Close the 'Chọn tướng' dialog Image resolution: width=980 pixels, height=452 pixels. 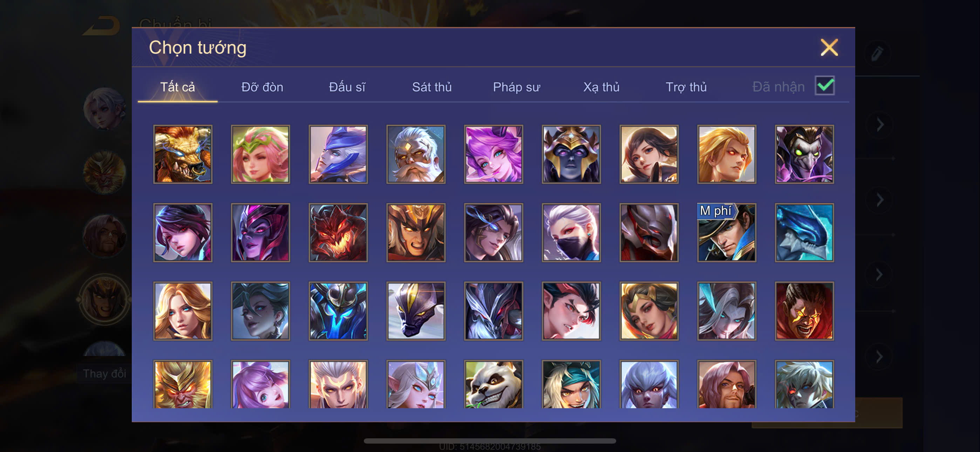coord(829,48)
